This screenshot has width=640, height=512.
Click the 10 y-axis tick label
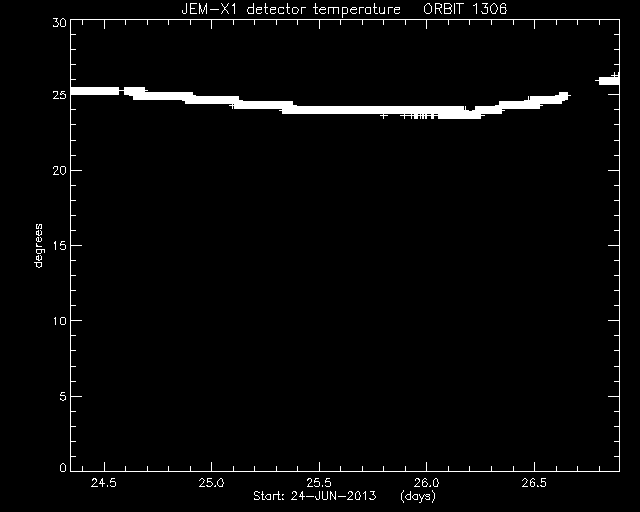[59, 321]
